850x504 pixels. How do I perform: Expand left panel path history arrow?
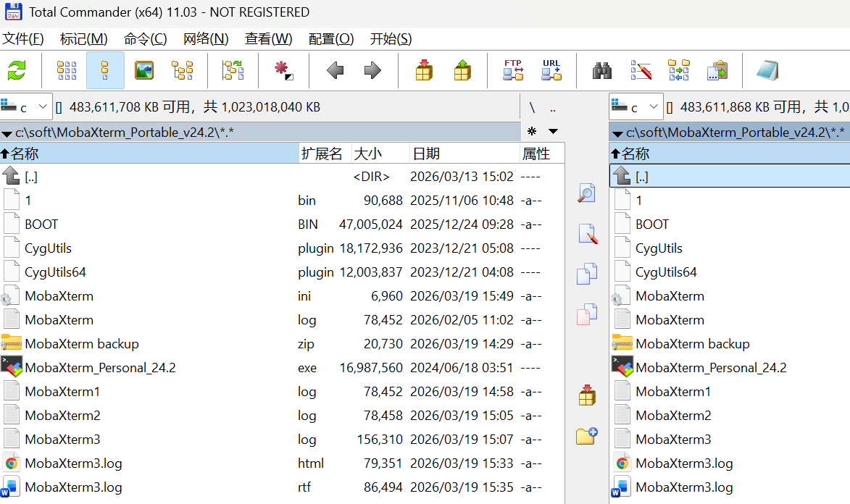coord(7,133)
